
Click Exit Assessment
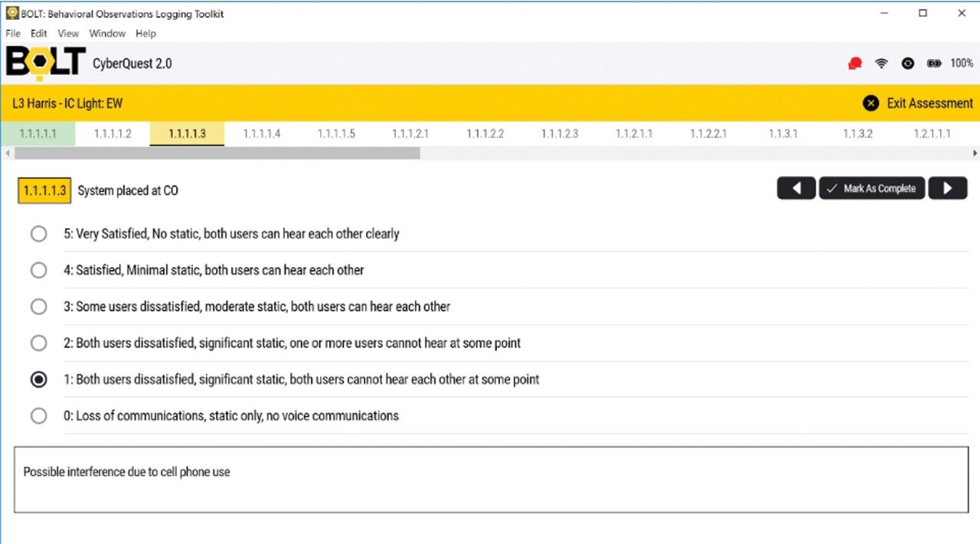[x=917, y=103]
